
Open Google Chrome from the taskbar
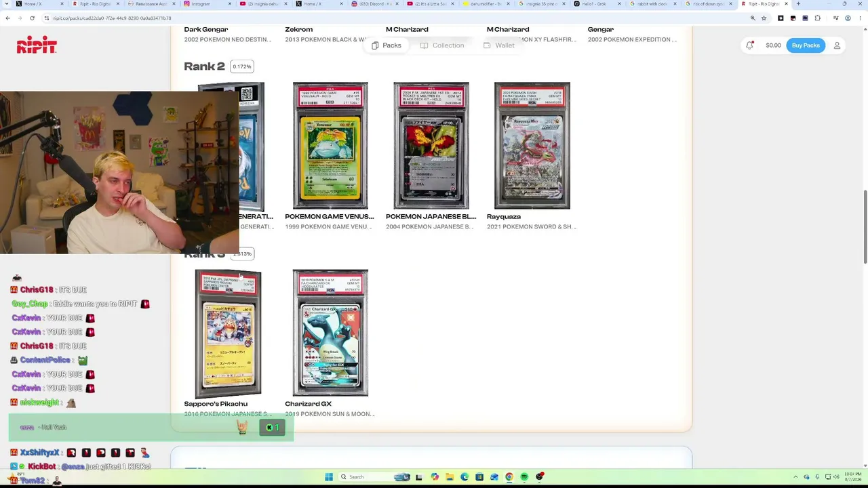point(509,477)
